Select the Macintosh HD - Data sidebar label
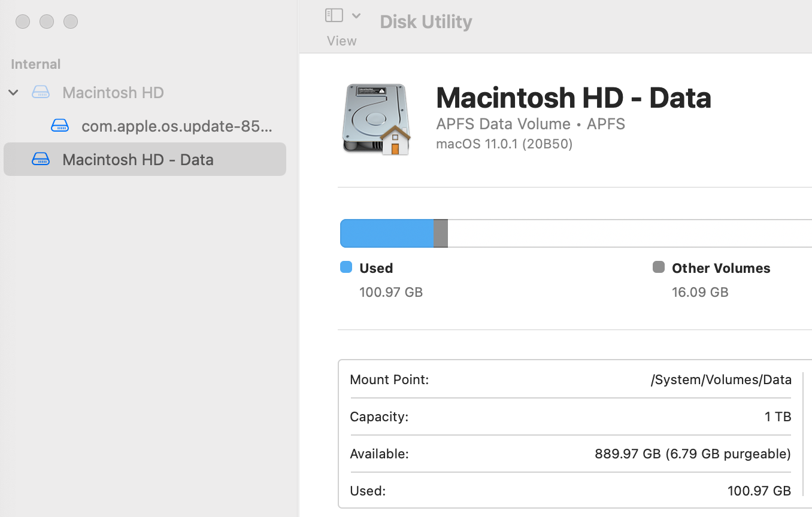812x517 pixels. (138, 159)
